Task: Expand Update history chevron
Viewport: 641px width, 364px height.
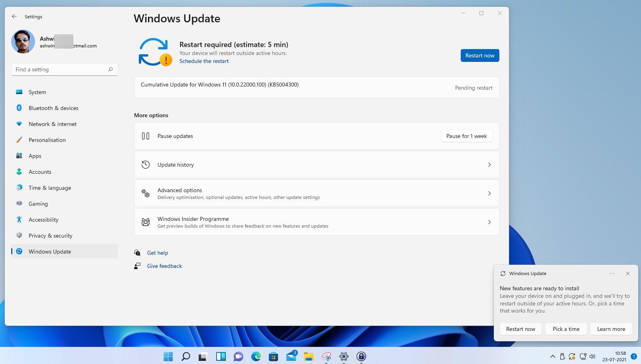Action: (489, 165)
